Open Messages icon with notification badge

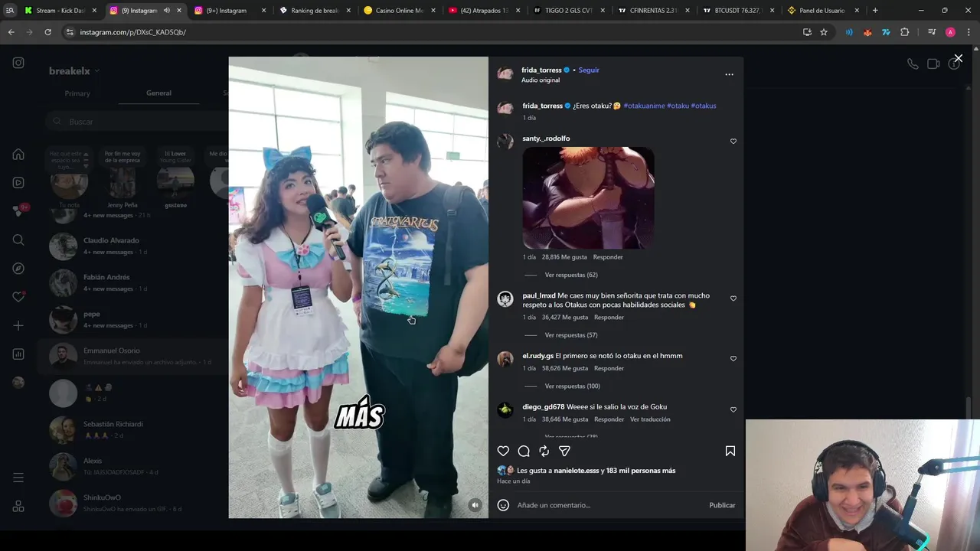click(18, 211)
